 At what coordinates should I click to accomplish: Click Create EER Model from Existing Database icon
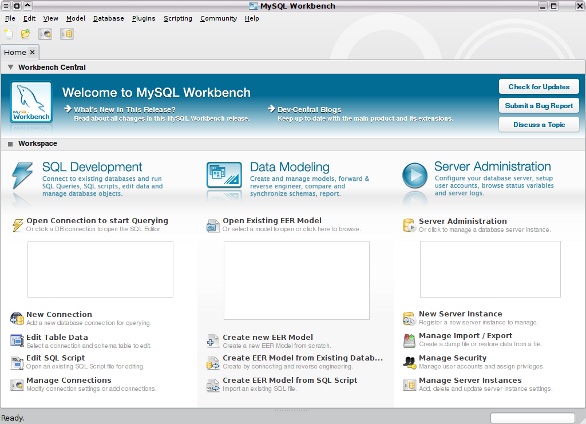[x=213, y=363]
